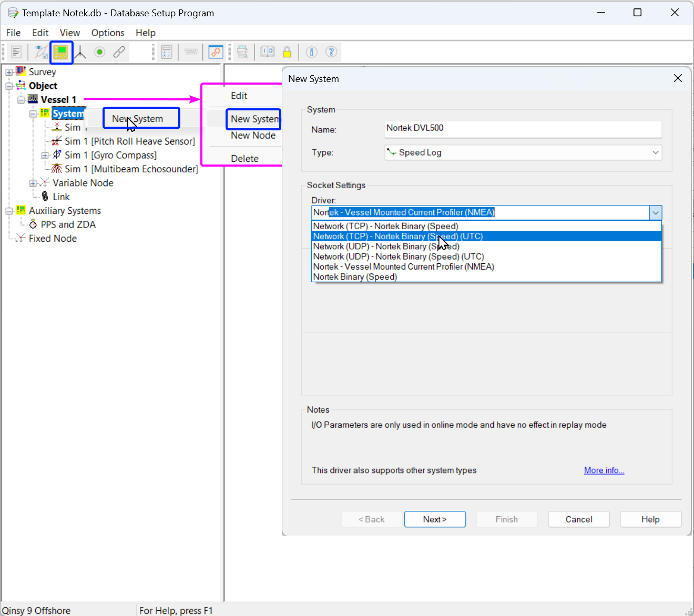Open the print preview toolbar icon
This screenshot has height=616, width=694.
[242, 52]
